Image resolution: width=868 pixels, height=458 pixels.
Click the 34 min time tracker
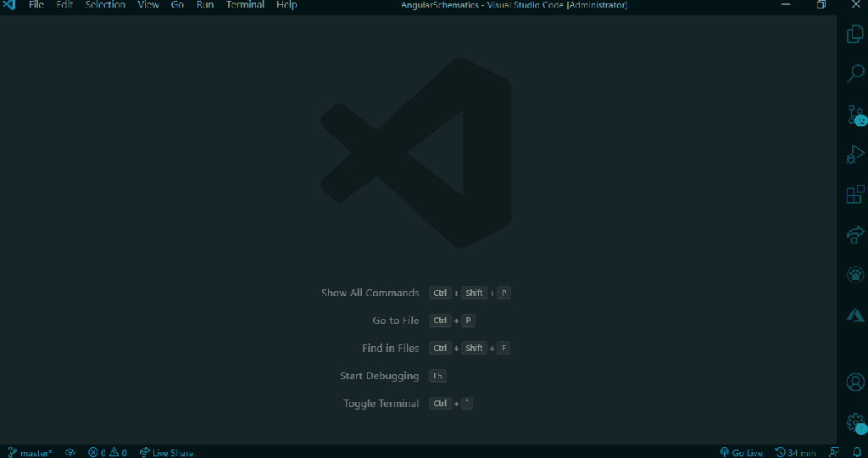tap(795, 452)
